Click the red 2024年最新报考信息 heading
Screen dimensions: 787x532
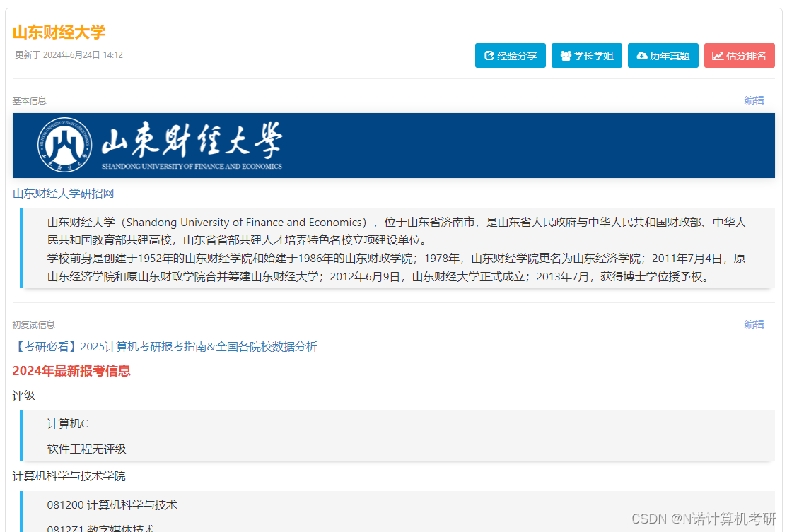(x=71, y=371)
